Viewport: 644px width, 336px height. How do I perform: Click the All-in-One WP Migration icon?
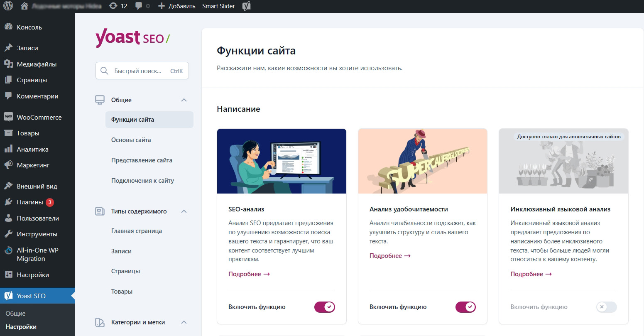click(8, 250)
